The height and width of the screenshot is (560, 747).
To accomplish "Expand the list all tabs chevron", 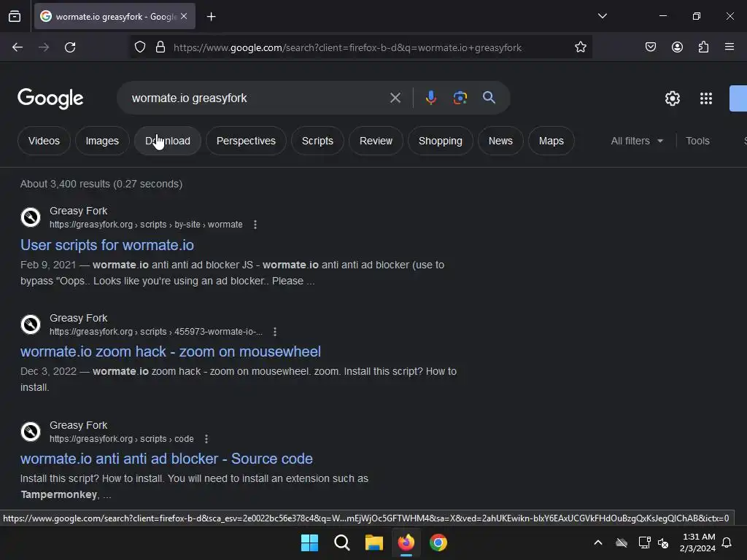I will click(602, 16).
